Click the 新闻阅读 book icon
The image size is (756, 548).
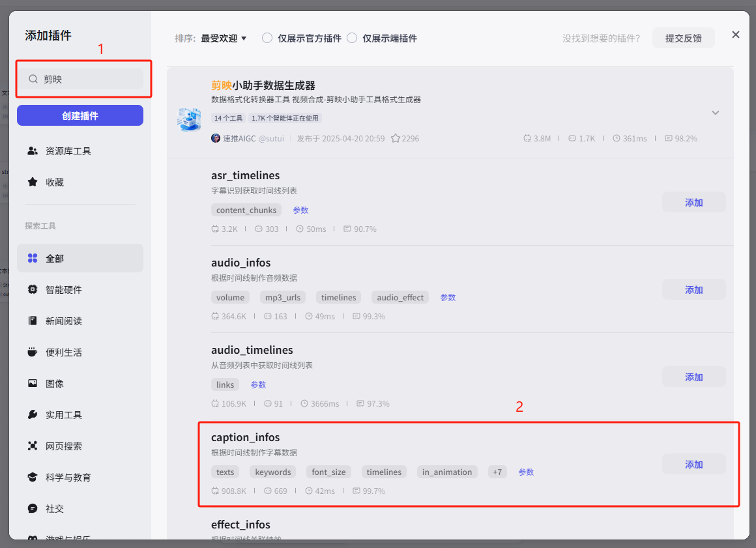tap(33, 321)
